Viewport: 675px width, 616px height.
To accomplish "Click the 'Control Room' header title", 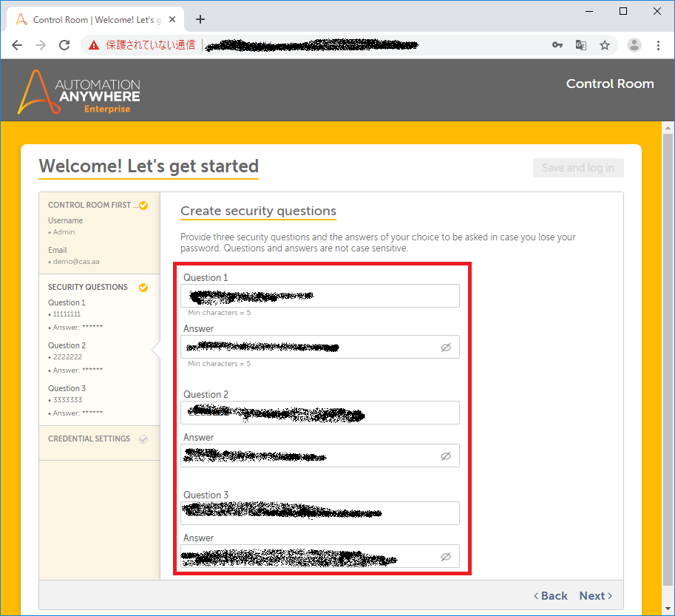I will [x=610, y=84].
